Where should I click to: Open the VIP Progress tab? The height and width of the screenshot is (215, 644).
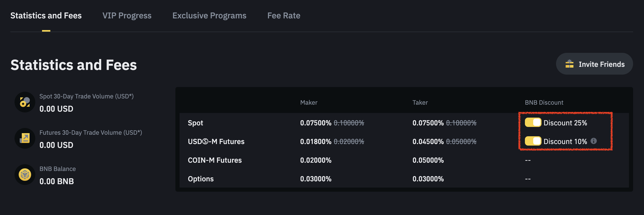click(x=127, y=16)
